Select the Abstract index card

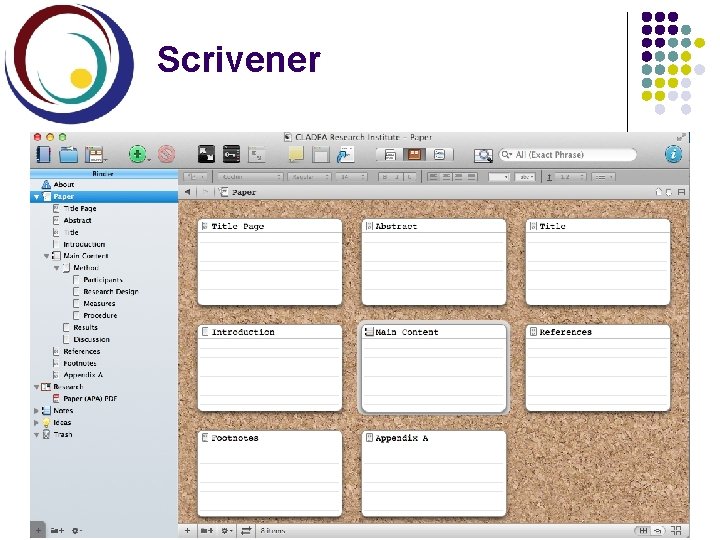click(x=434, y=262)
